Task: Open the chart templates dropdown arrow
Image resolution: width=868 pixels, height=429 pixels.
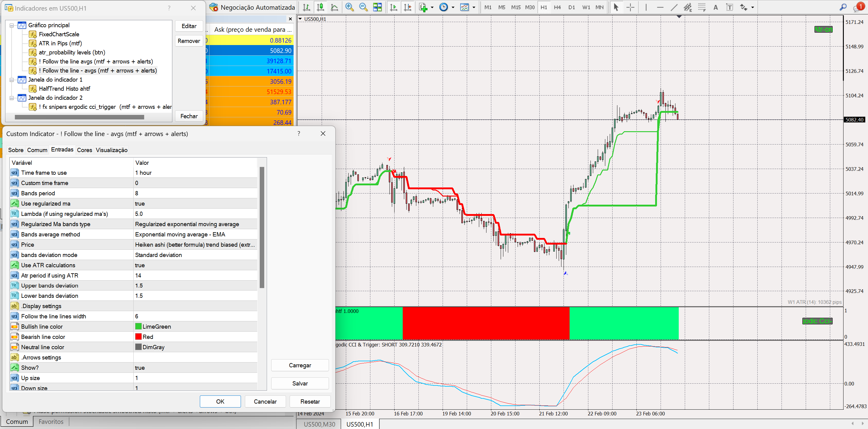Action: (x=474, y=7)
